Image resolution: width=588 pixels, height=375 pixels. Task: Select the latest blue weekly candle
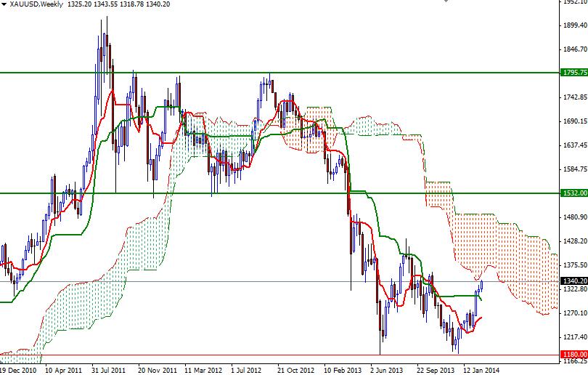point(481,286)
